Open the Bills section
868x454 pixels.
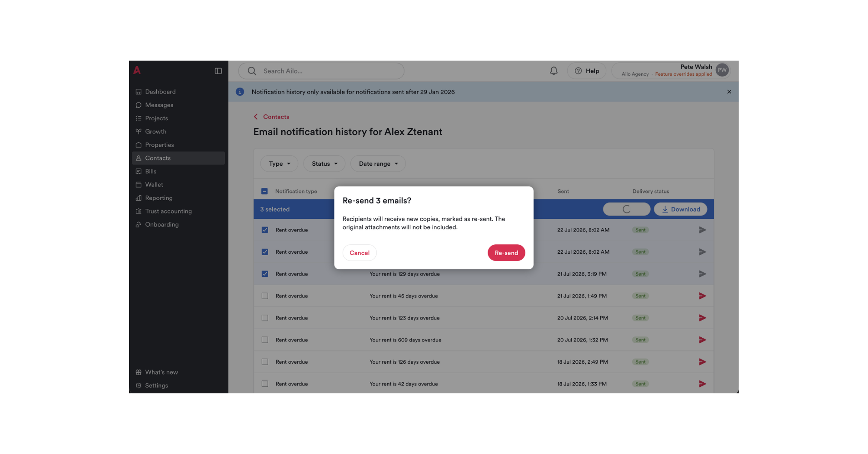coord(178,171)
